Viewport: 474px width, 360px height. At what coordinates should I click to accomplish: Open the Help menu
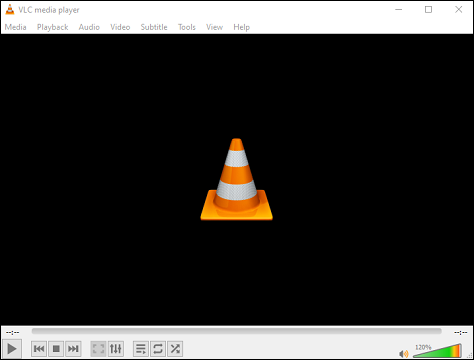point(241,27)
